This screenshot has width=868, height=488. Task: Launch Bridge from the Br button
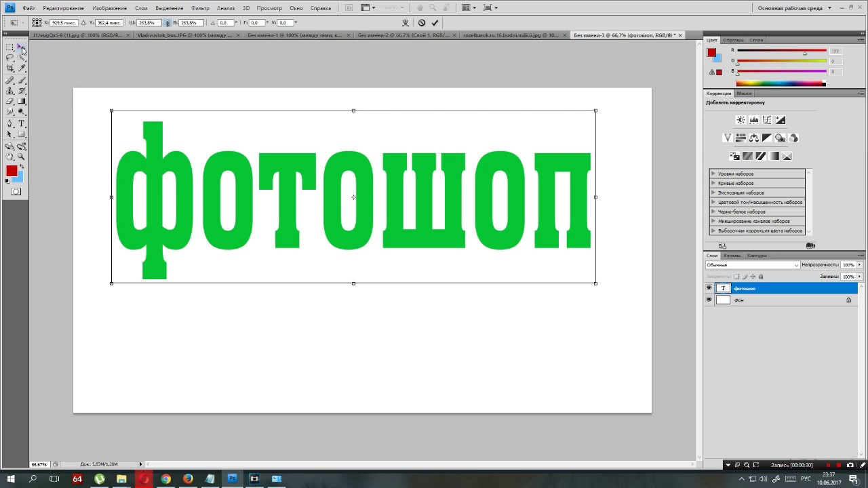point(349,8)
